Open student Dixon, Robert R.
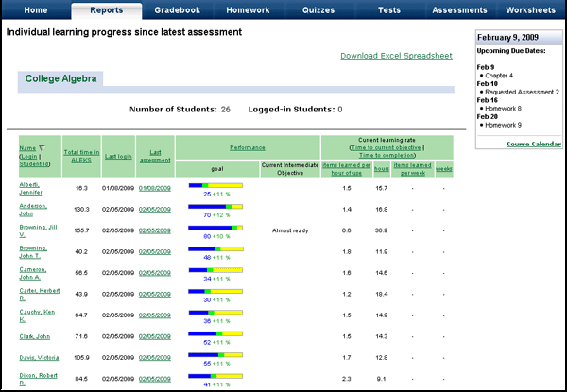This screenshot has width=567, height=392. (38, 379)
